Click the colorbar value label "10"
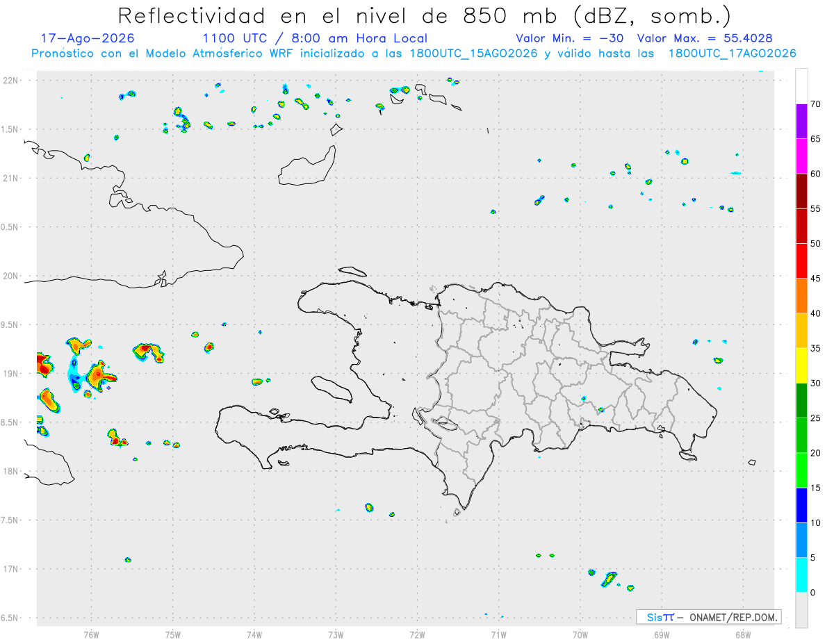834x644 pixels. coord(816,522)
